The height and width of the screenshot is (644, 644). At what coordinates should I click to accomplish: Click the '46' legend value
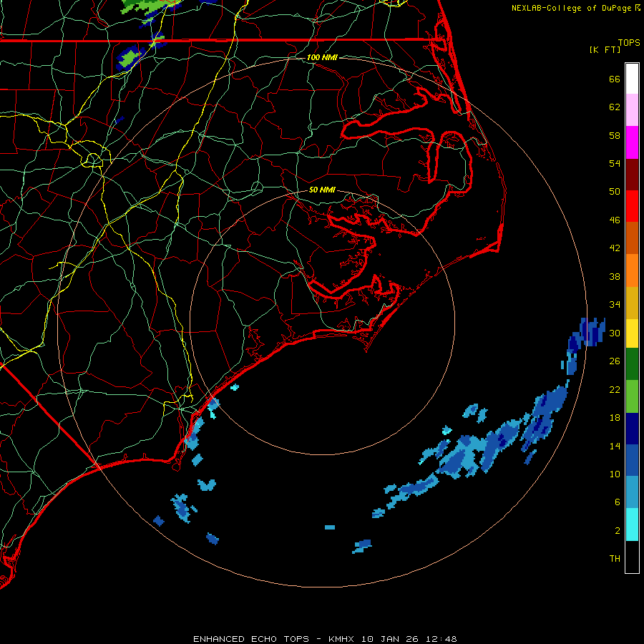point(615,220)
